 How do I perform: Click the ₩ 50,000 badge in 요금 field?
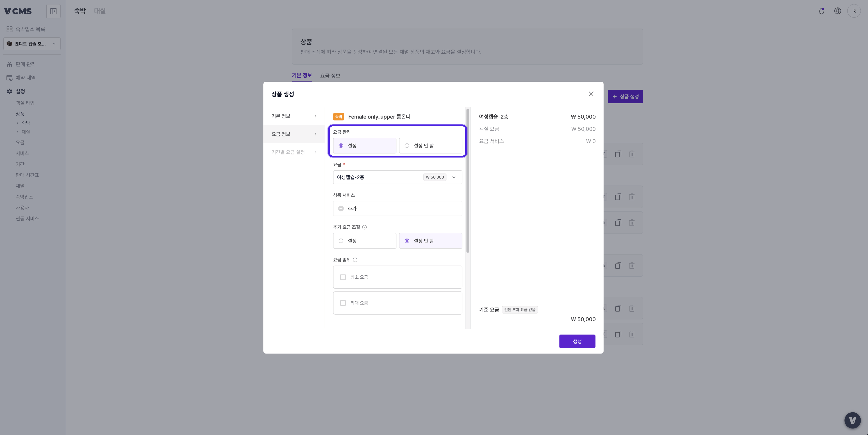click(x=435, y=177)
